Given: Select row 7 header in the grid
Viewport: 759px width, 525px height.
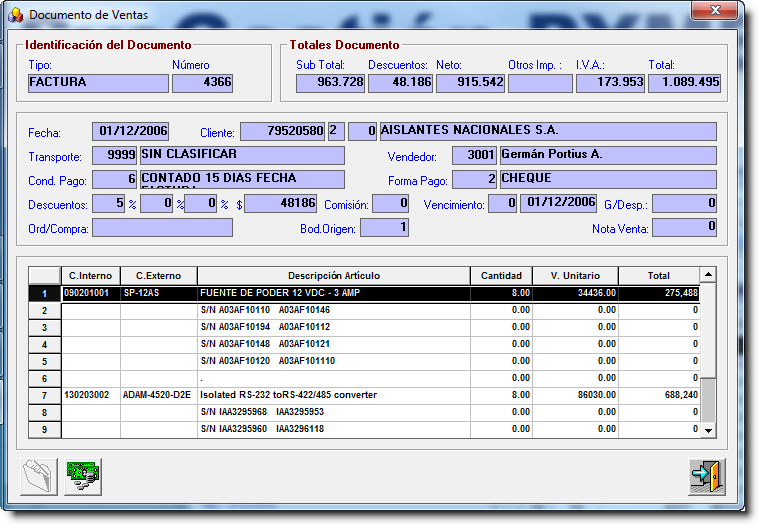Looking at the screenshot, I should coord(45,395).
